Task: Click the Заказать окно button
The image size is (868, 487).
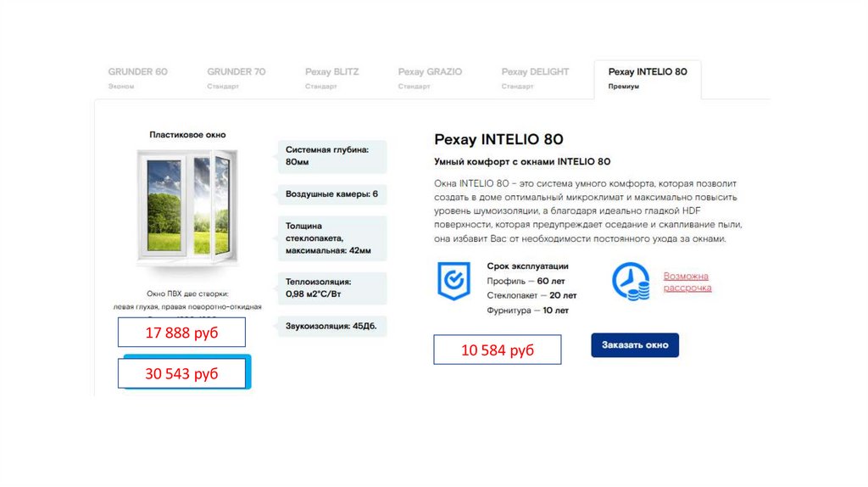Action: point(635,344)
